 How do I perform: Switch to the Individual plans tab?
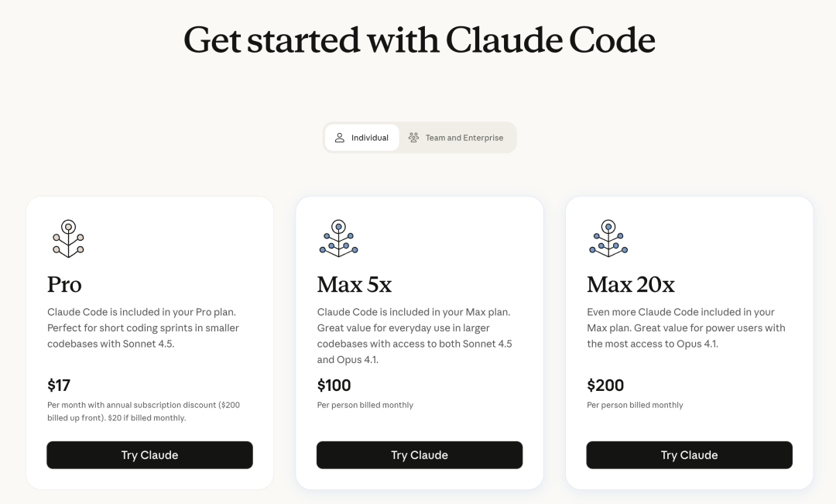(361, 138)
